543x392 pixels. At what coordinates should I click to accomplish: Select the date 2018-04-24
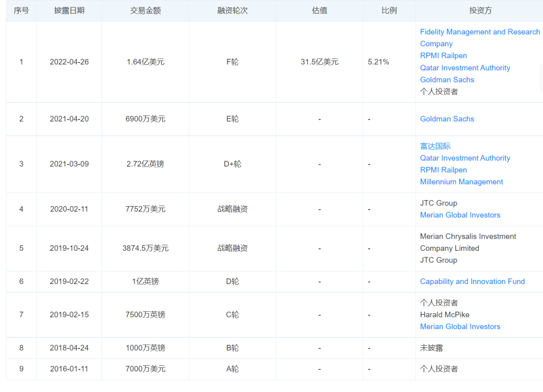click(x=69, y=348)
